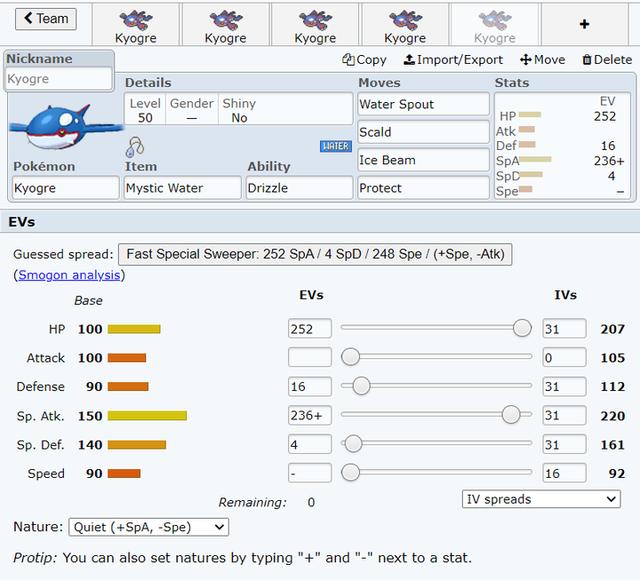Image resolution: width=640 pixels, height=580 pixels.
Task: Click the Sp. Atk. IV input box
Action: (564, 415)
